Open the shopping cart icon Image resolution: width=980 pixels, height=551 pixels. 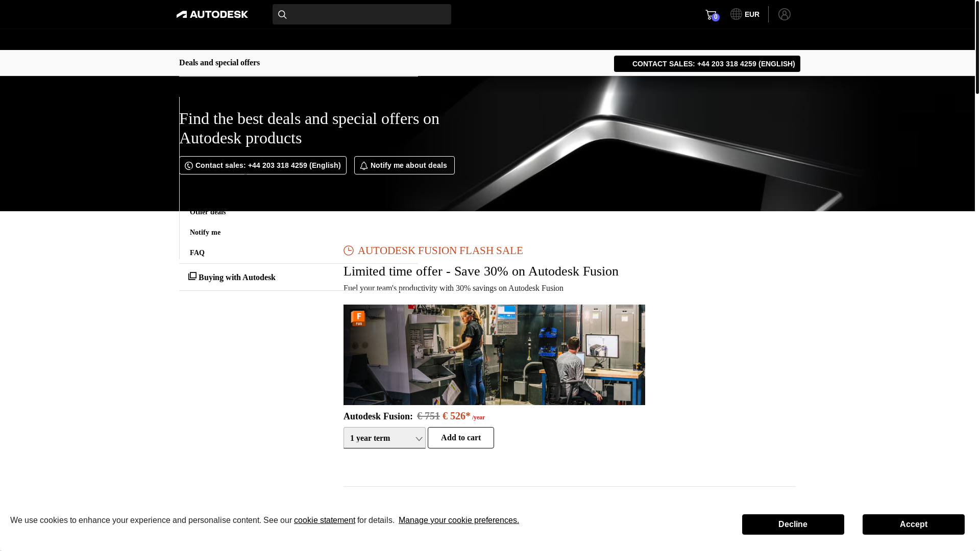click(x=712, y=15)
